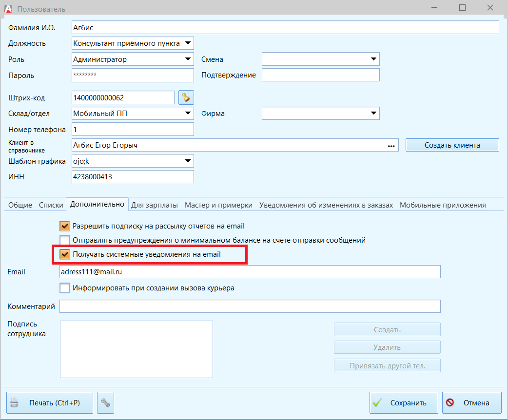Click the green checkmark Save icon
Viewport: 508px width, 420px height.
(x=377, y=402)
